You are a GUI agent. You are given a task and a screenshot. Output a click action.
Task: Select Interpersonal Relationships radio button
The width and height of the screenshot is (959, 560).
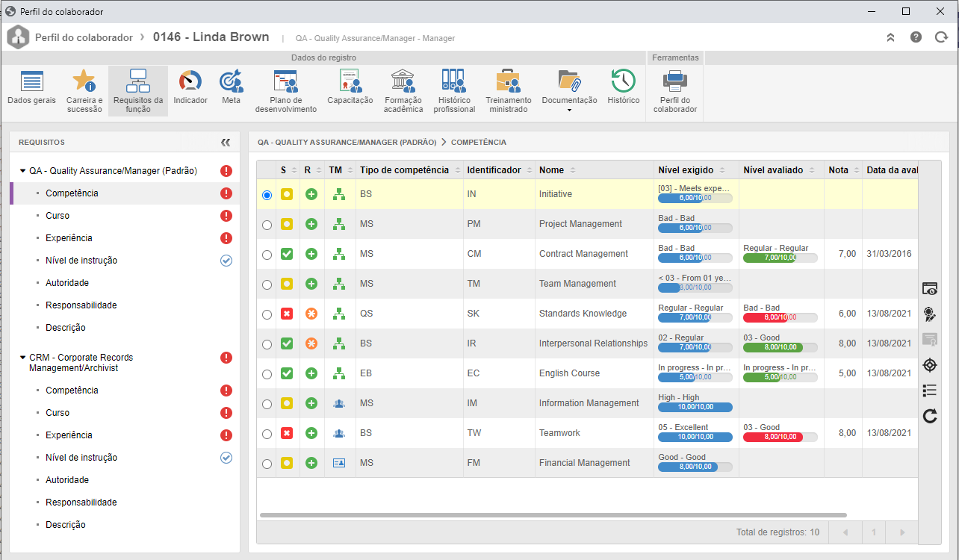267,344
